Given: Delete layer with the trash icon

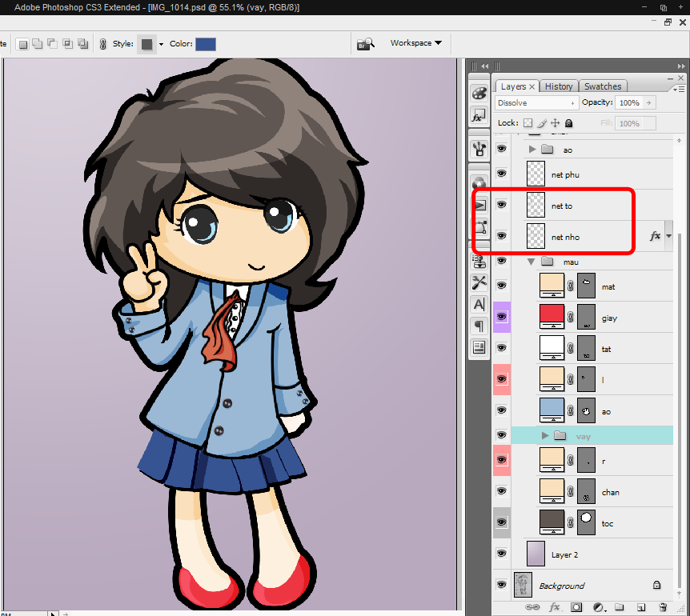Looking at the screenshot, I should click(x=663, y=607).
